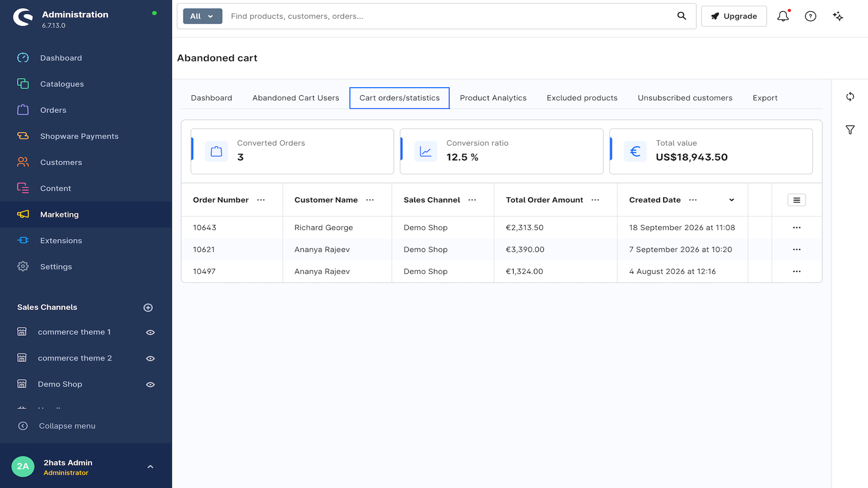This screenshot has width=868, height=488.
Task: Switch to the Product Analytics tab
Action: point(493,98)
